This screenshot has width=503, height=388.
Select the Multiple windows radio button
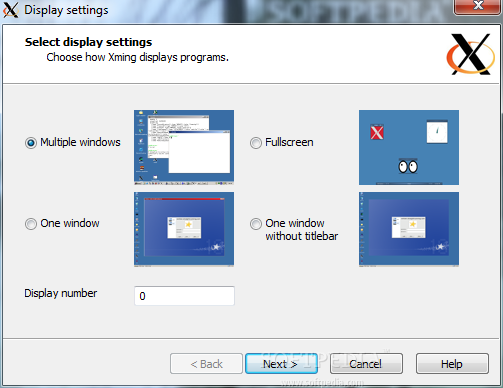tap(31, 143)
